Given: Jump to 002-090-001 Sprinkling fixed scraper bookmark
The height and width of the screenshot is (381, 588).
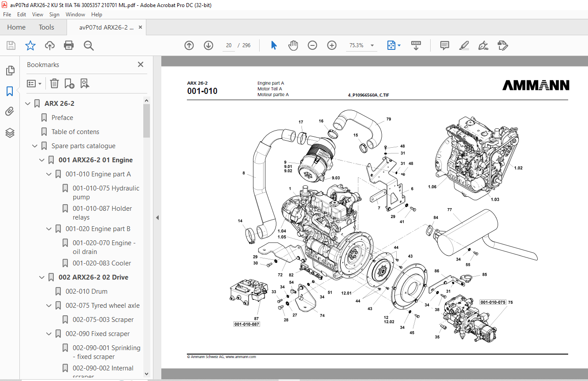Looking at the screenshot, I should (106, 352).
